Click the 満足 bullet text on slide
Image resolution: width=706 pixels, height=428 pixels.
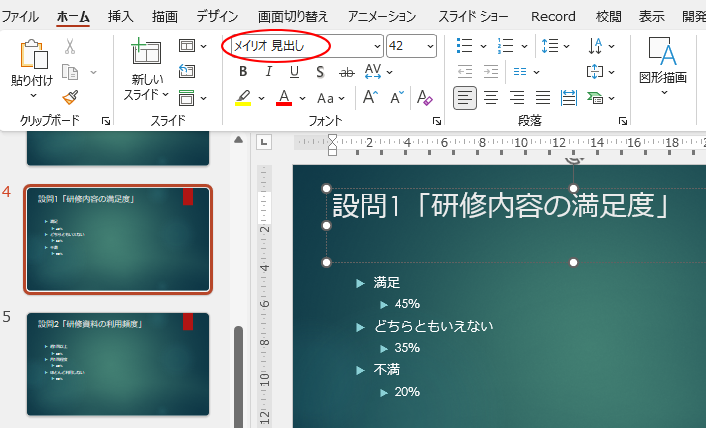coord(386,283)
